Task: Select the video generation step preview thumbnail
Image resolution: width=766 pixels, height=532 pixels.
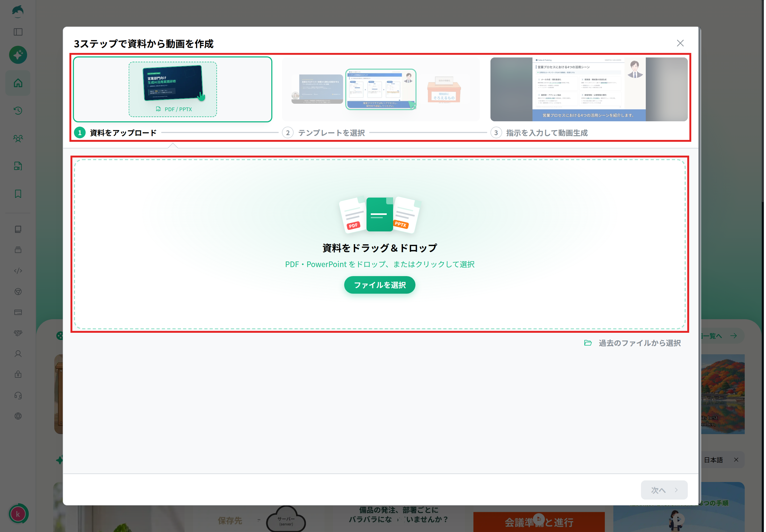Action: click(x=589, y=89)
